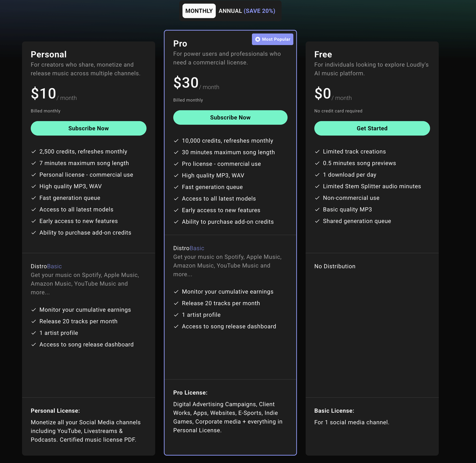Click the 'Basic License:' heading
Screen dimensions: 476x463
pos(334,411)
